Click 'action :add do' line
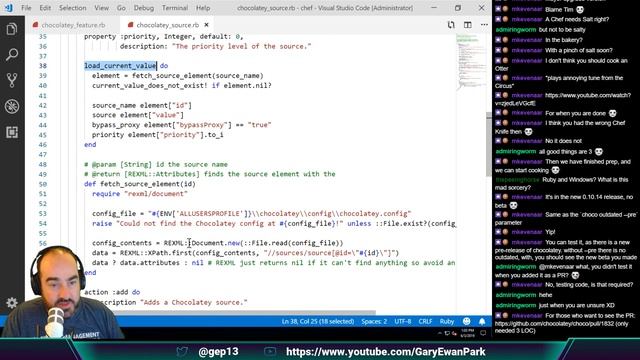The width and height of the screenshot is (640, 360). pyautogui.click(x=112, y=292)
